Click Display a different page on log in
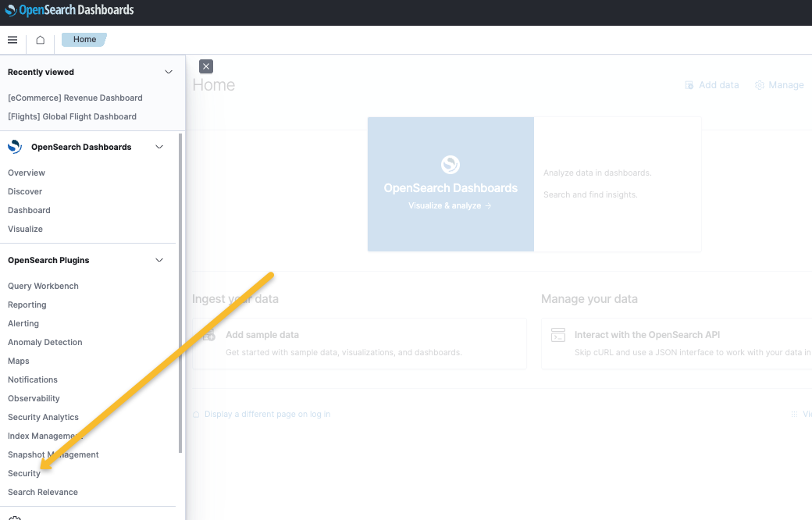This screenshot has height=520, width=812. tap(267, 415)
